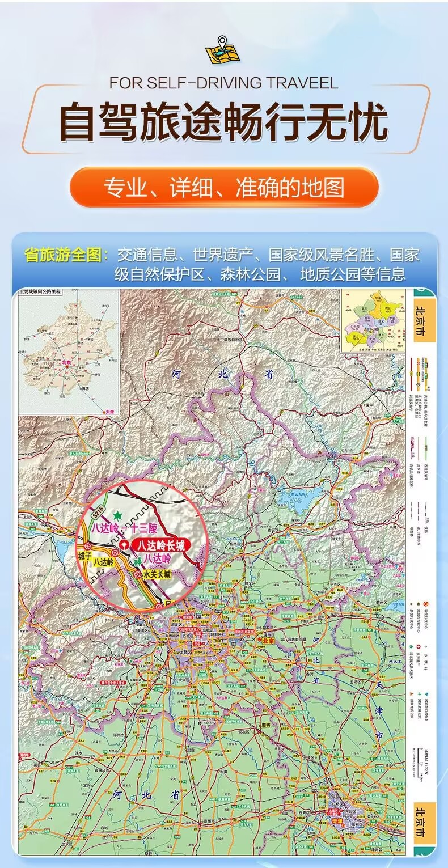Screen dimensions: 448x868
Task: Click the orange 专业、详细、准确的地图 banner
Action: click(x=224, y=188)
